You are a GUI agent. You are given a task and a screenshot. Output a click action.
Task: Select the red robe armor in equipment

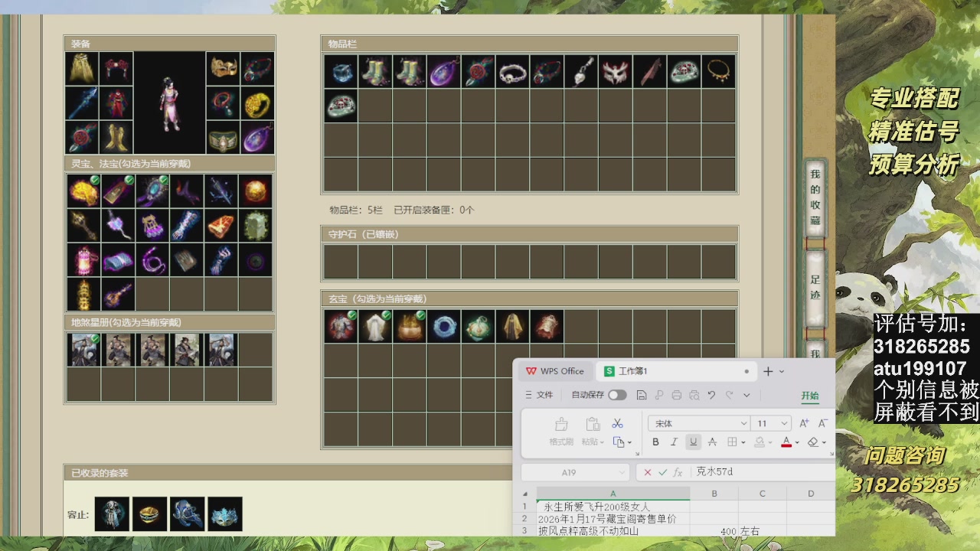click(116, 103)
